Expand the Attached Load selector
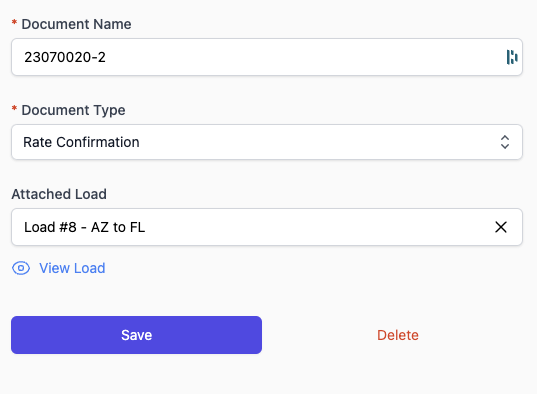Image resolution: width=537 pixels, height=394 pixels. pos(267,227)
